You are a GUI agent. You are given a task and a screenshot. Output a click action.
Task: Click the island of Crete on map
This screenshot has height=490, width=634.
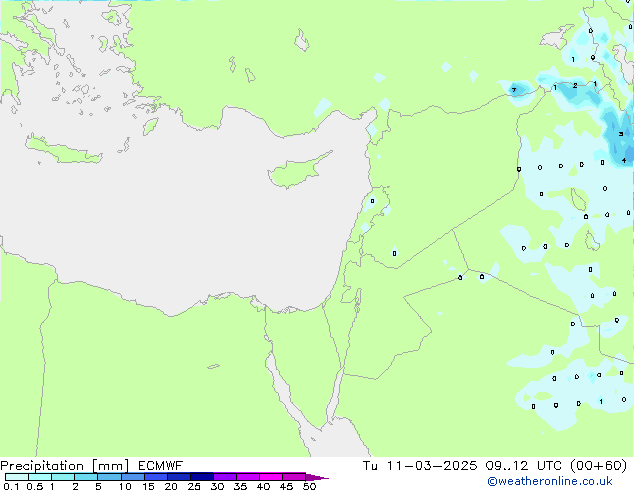[63, 150]
